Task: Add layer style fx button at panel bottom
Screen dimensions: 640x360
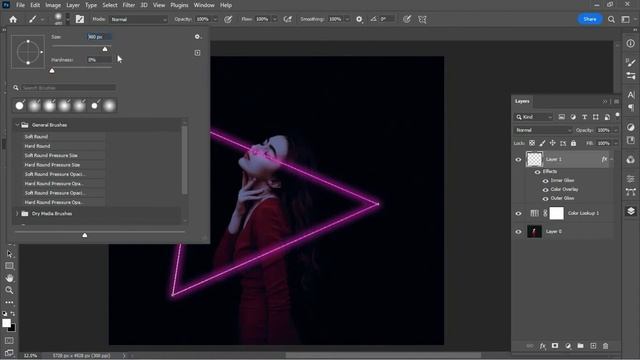Action: coord(542,346)
